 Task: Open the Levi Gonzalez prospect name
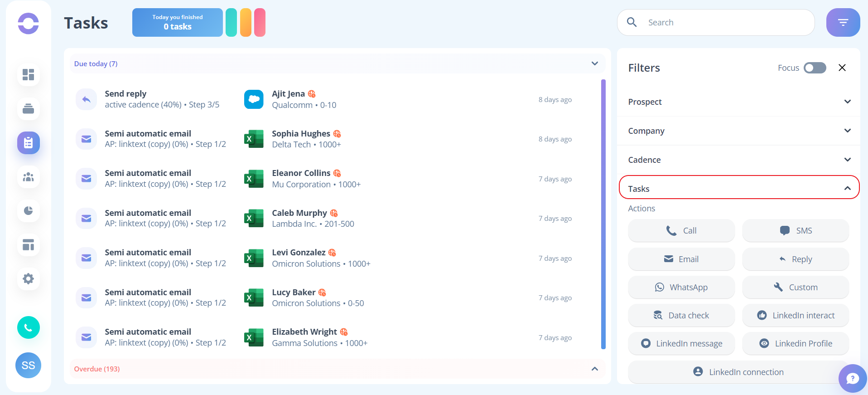[299, 253]
